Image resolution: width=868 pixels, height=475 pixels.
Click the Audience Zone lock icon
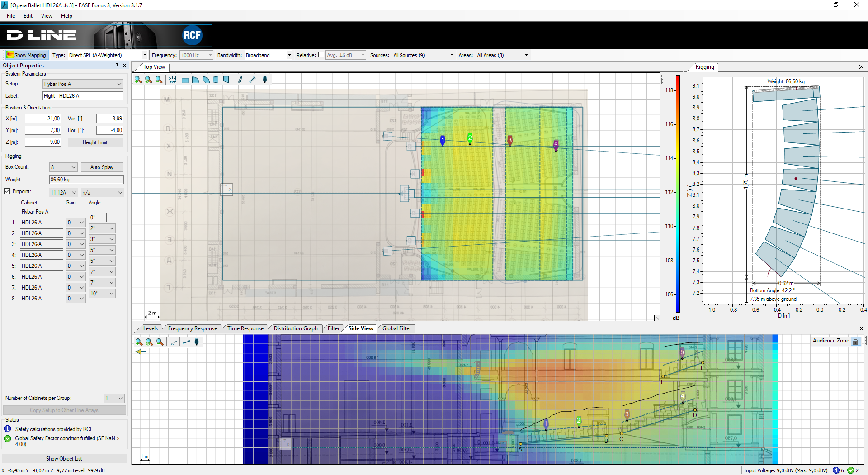[855, 342]
